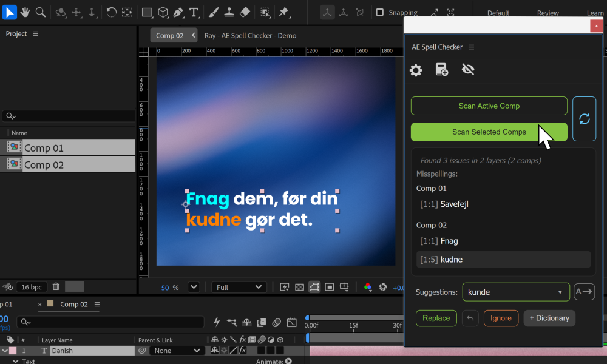Click the refresh arrows button
This screenshot has height=364, width=607.
click(584, 119)
